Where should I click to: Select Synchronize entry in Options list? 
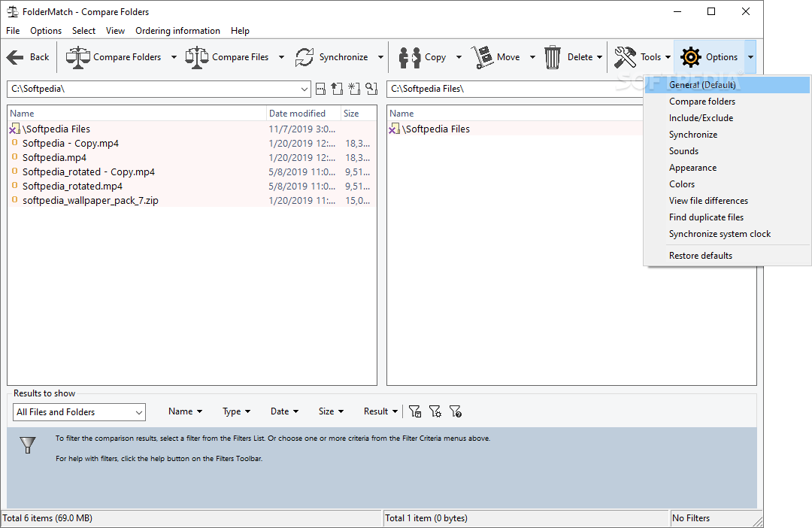coord(727,135)
